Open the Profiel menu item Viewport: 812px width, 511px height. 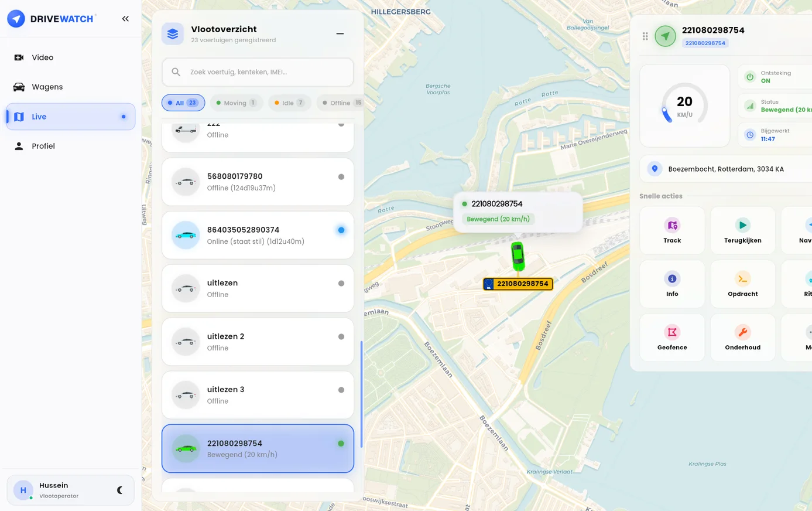pos(70,146)
